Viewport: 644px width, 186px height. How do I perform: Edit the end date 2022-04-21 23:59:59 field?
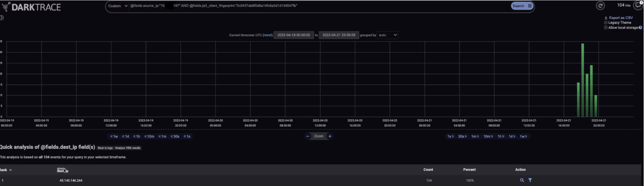(x=339, y=35)
